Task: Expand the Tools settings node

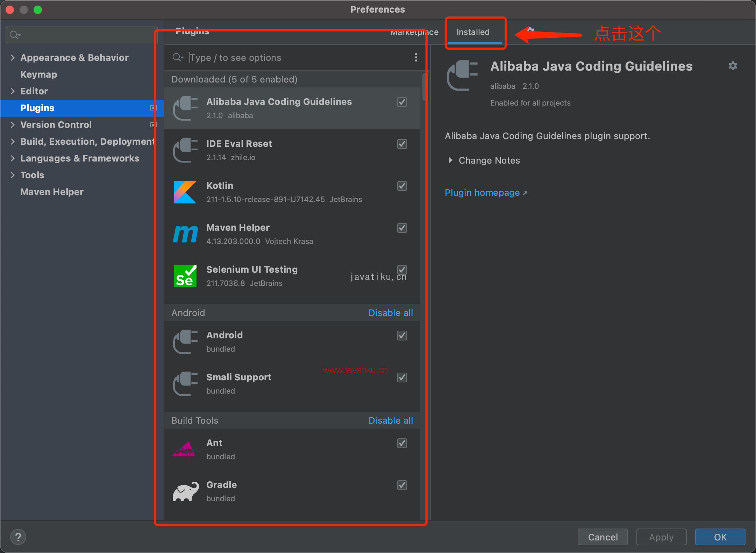Action: coord(13,175)
